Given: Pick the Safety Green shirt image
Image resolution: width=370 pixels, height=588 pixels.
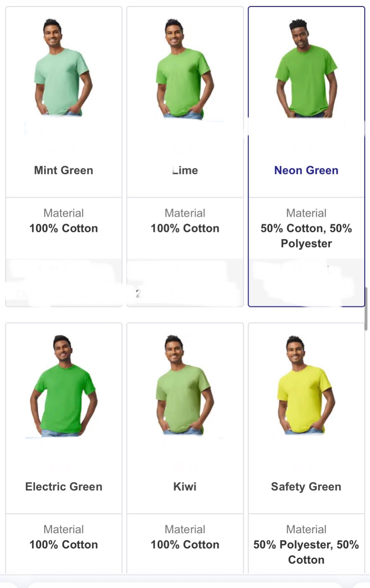Looking at the screenshot, I should (x=306, y=385).
